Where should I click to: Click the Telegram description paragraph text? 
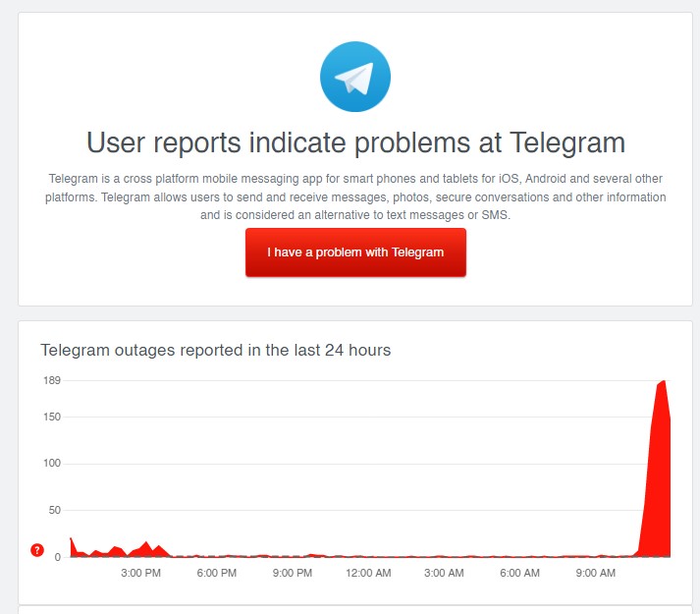(355, 196)
